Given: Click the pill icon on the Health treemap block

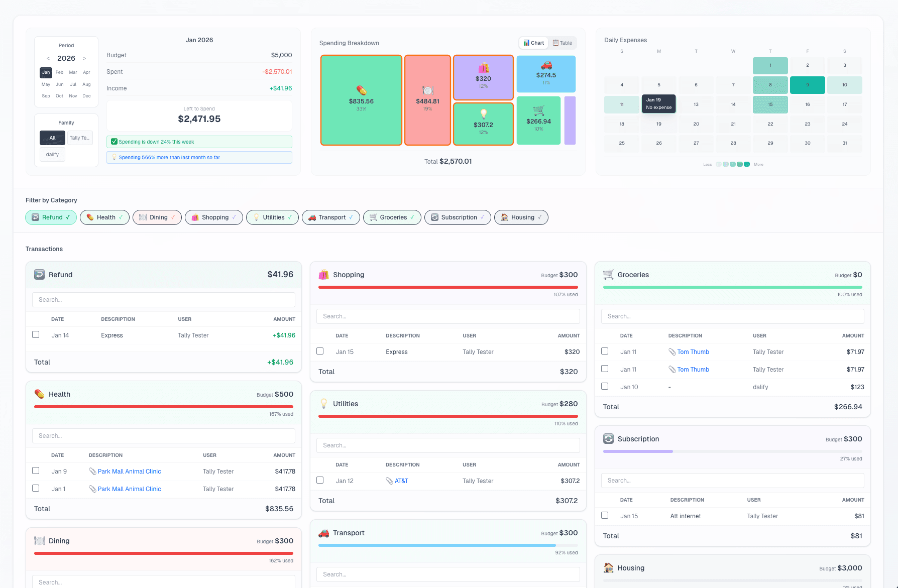Looking at the screenshot, I should (x=361, y=91).
